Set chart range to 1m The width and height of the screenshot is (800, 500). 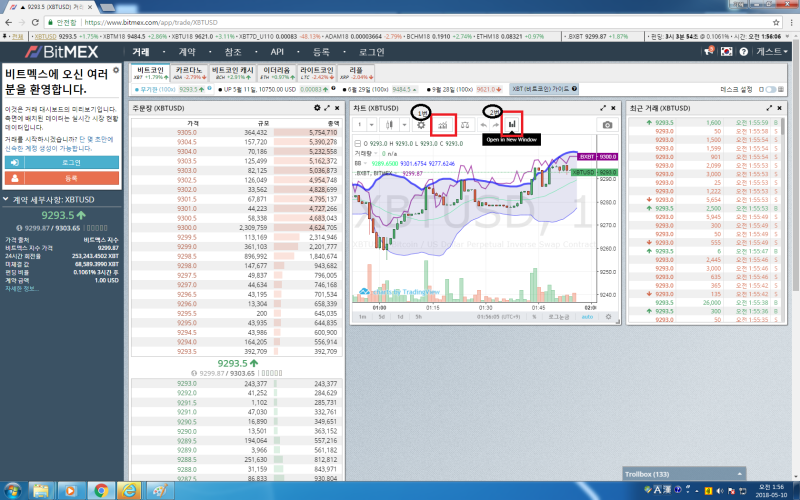pos(362,317)
